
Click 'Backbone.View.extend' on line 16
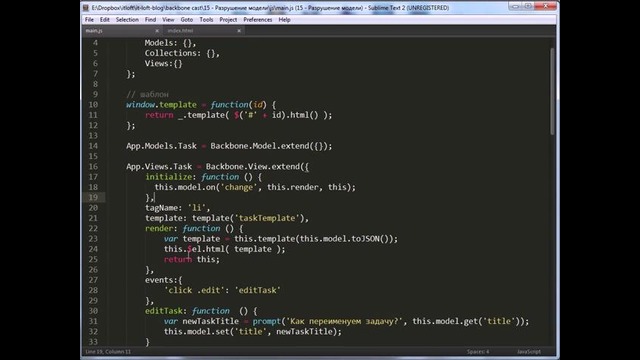pyautogui.click(x=253, y=167)
